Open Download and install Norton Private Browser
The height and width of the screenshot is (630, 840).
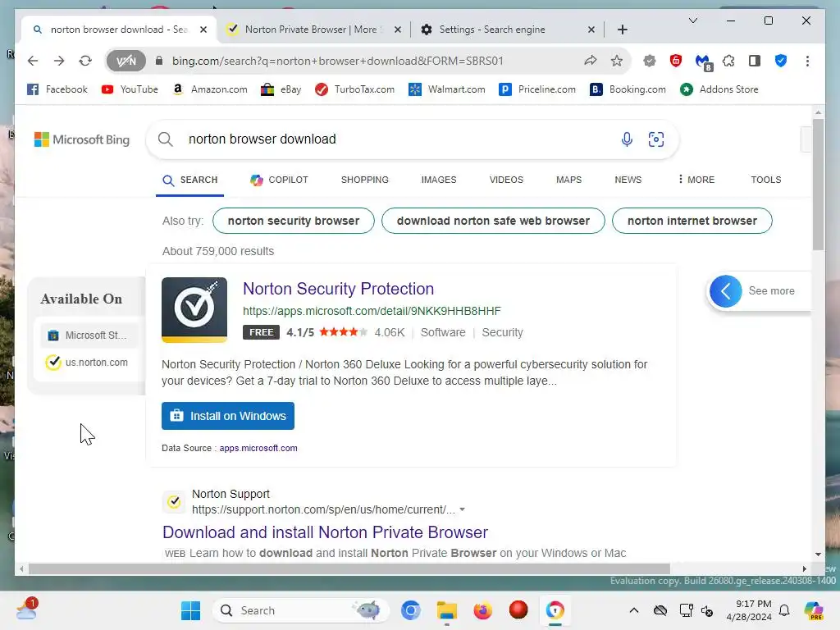point(325,532)
